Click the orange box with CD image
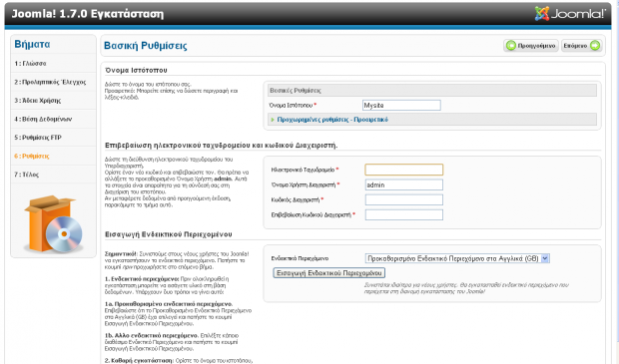 [x=53, y=223]
